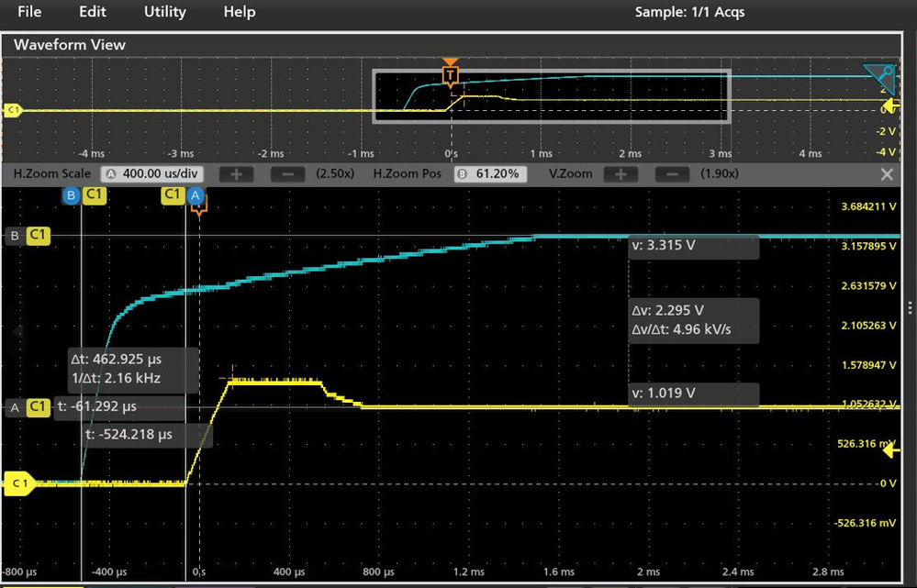Open the Help menu
Image resolution: width=917 pixels, height=588 pixels.
(x=240, y=12)
